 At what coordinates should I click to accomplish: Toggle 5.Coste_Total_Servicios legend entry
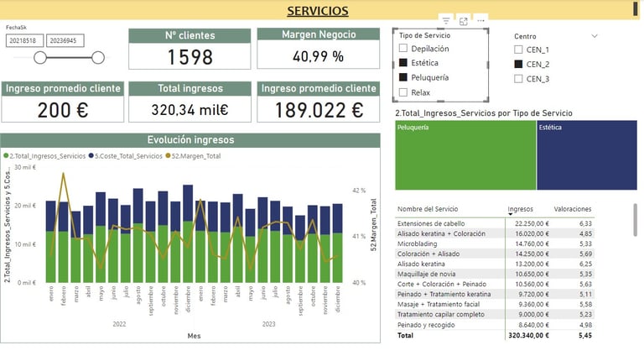(126, 156)
